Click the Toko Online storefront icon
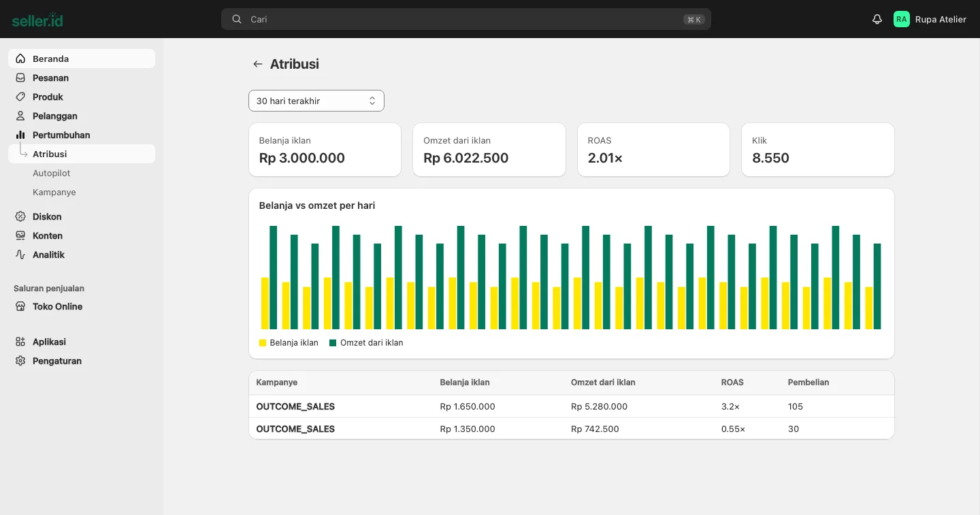 (x=20, y=306)
